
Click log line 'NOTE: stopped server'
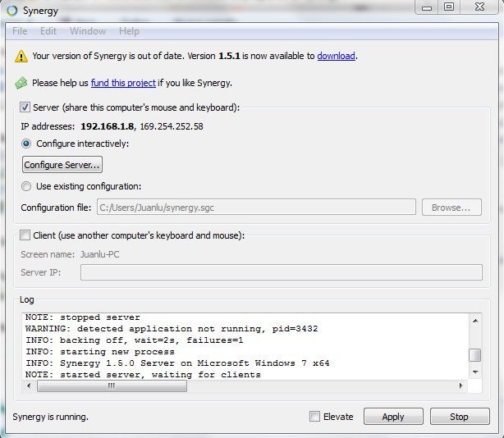[x=83, y=317]
